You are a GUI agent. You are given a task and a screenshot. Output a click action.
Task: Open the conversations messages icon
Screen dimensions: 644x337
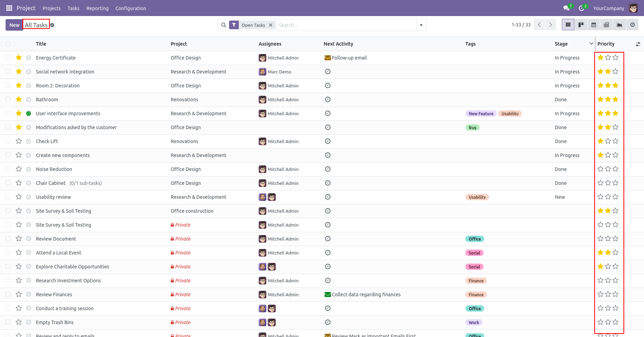click(x=567, y=8)
